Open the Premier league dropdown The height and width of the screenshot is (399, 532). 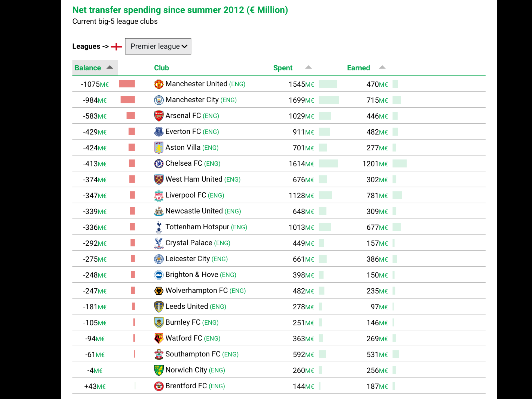[x=158, y=46]
